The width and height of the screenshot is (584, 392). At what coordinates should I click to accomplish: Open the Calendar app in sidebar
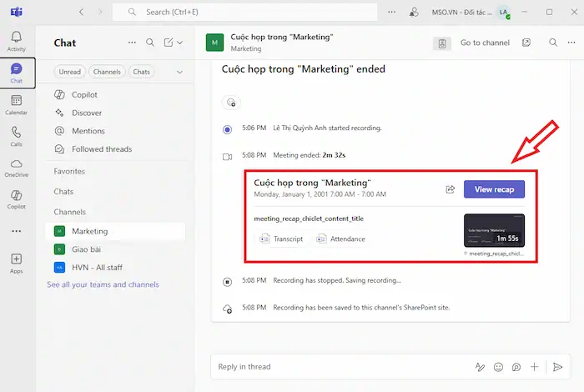tap(17, 104)
